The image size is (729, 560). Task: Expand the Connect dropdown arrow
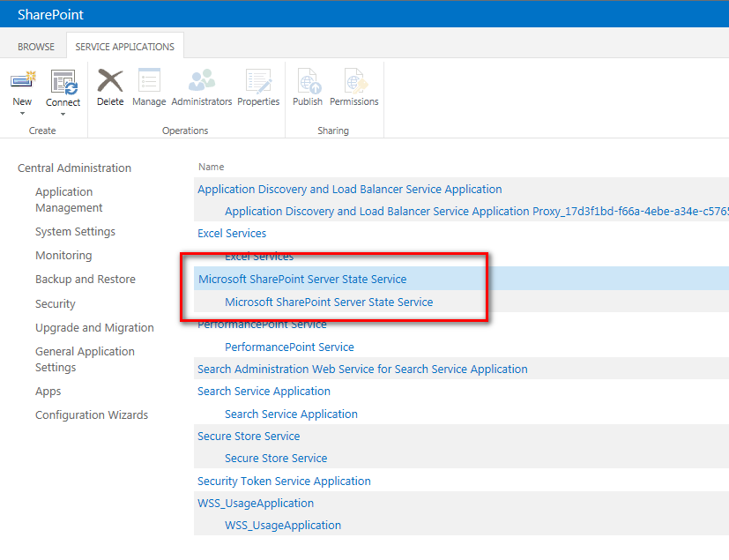(x=63, y=115)
